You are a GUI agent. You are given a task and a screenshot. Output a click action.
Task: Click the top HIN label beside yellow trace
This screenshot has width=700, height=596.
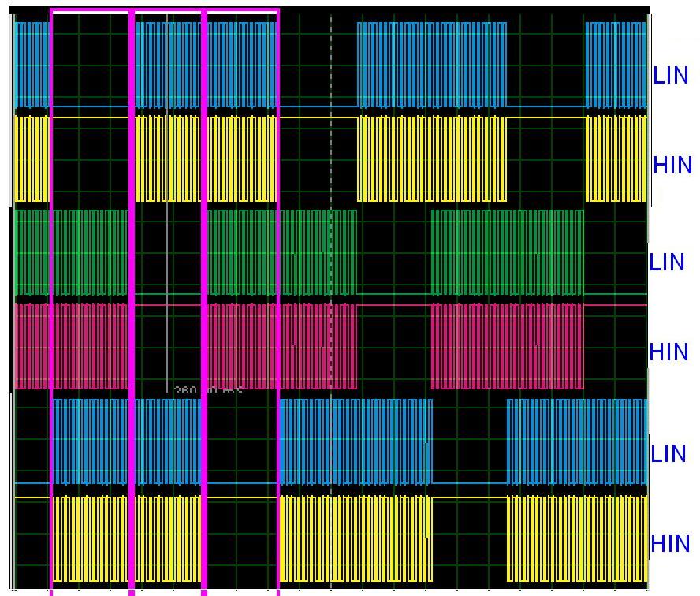pyautogui.click(x=672, y=166)
